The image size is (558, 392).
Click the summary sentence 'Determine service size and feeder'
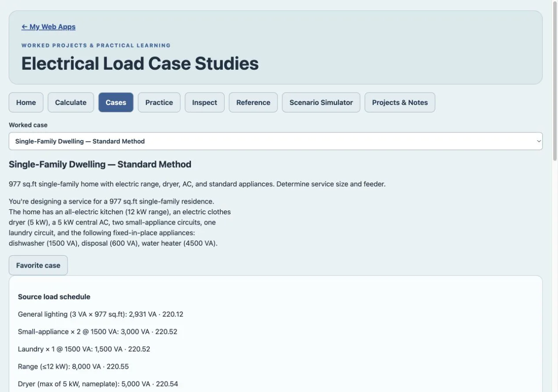tap(331, 184)
